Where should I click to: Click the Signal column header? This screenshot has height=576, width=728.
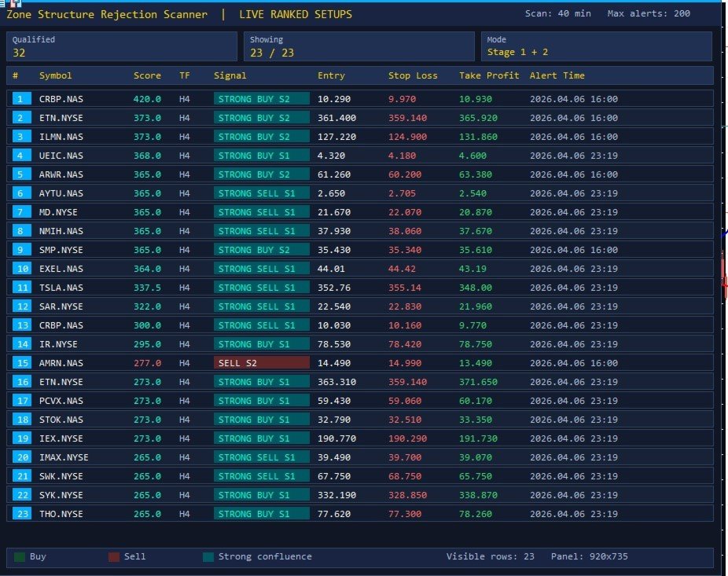pyautogui.click(x=230, y=75)
